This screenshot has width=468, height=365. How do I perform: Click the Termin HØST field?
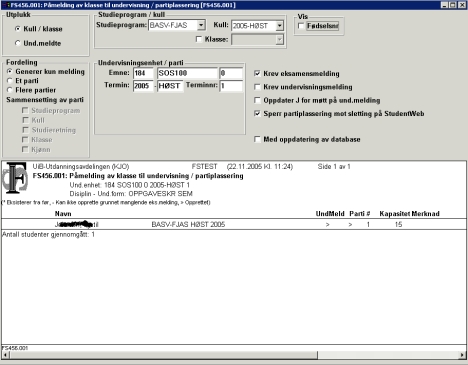(170, 86)
